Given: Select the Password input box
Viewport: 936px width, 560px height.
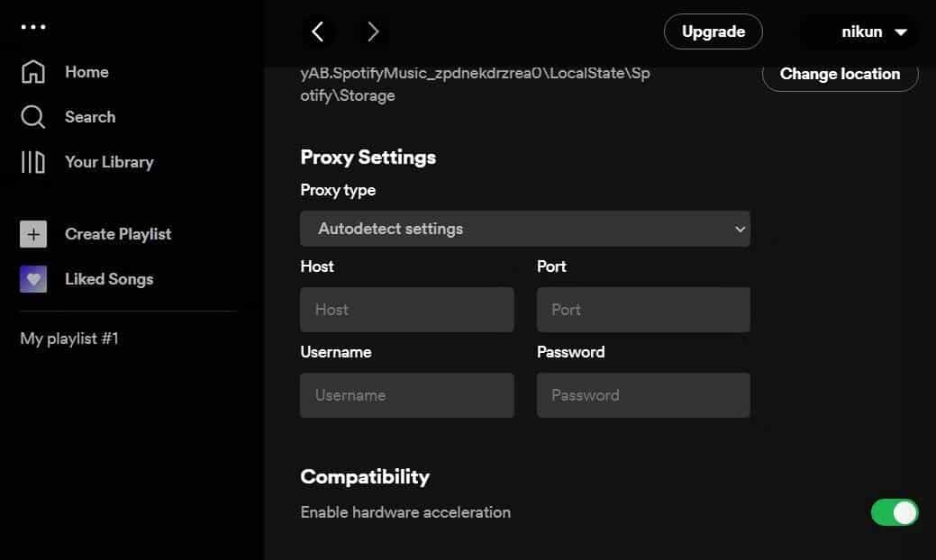Looking at the screenshot, I should click(643, 395).
